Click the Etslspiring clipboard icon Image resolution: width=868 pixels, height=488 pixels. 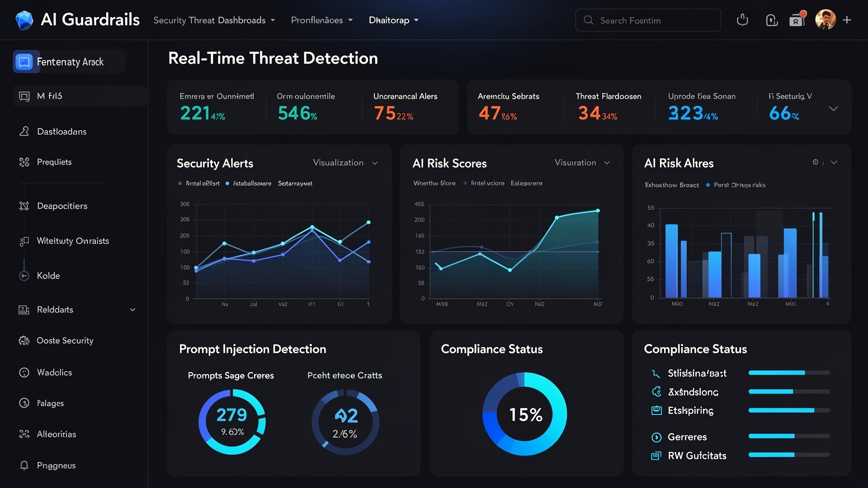pos(656,410)
